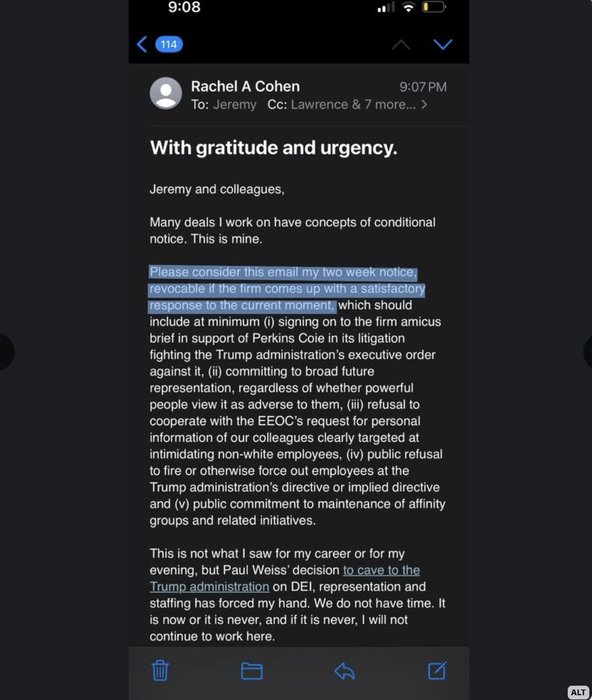The image size is (592, 700).
Task: Show image description via the ALT badge
Action: tap(578, 692)
